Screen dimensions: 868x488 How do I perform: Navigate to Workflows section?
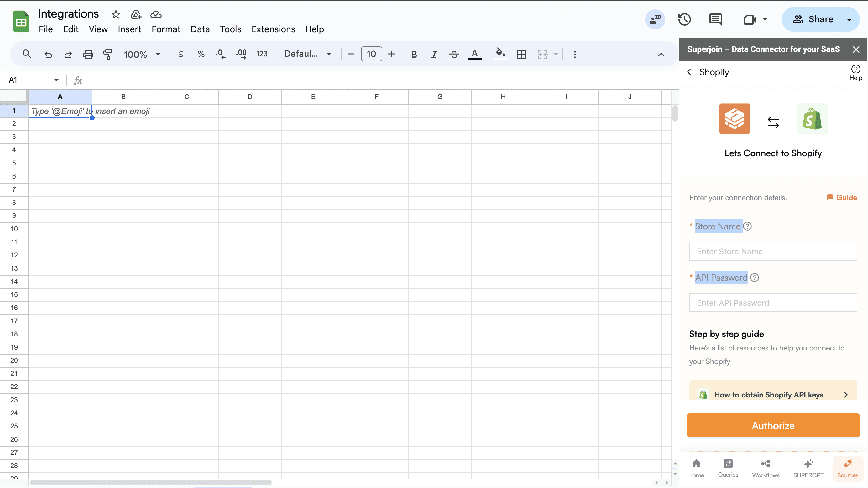click(x=766, y=468)
